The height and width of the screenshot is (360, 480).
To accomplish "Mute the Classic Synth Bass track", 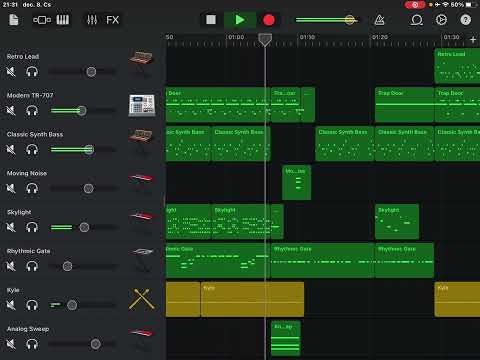I will (11, 150).
